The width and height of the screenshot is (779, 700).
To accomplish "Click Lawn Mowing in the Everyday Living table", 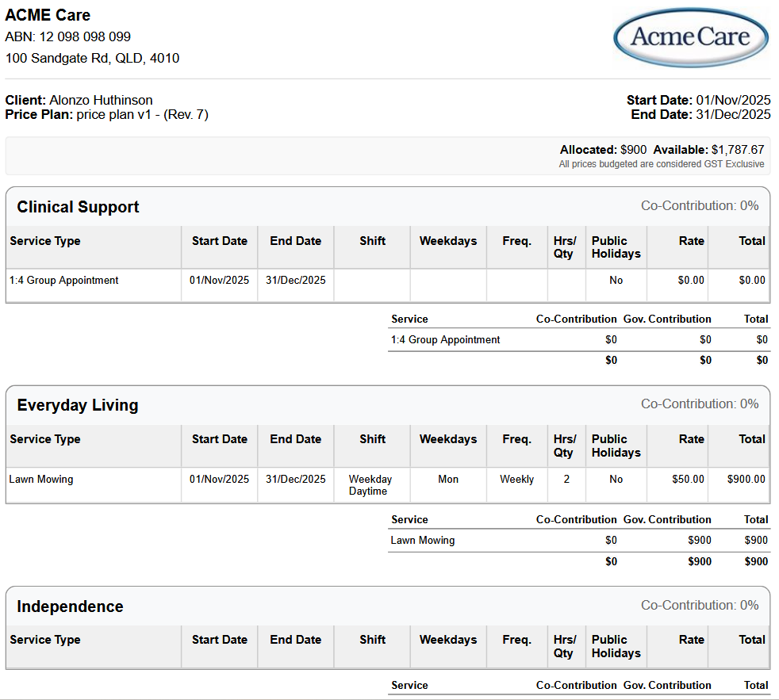I will pos(41,479).
